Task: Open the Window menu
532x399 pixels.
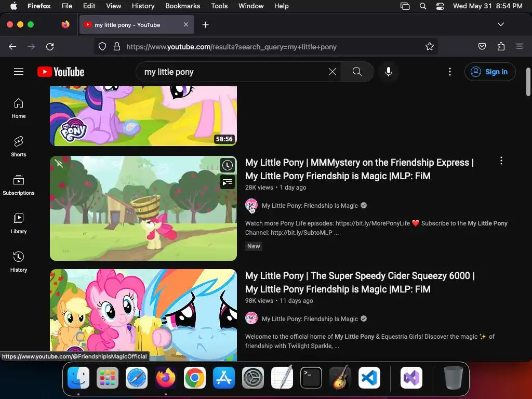Action: (x=251, y=6)
